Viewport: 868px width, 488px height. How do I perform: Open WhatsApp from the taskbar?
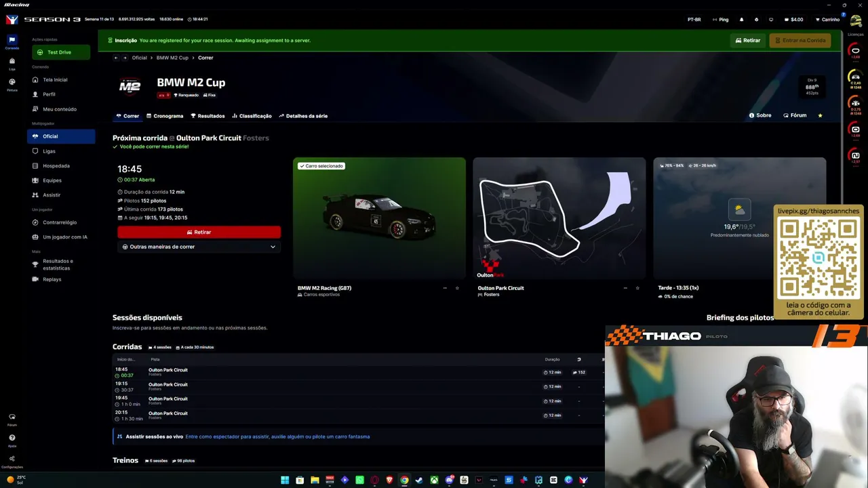359,480
